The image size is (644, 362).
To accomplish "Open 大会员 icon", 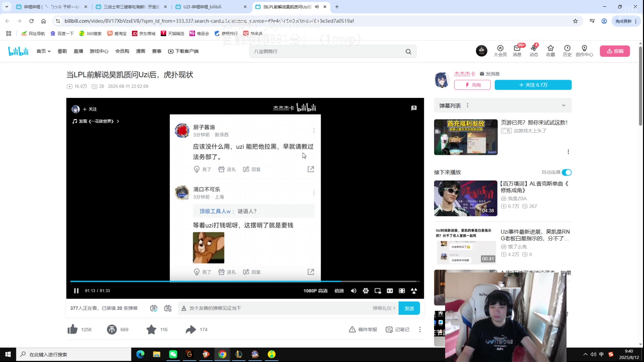I will (500, 51).
